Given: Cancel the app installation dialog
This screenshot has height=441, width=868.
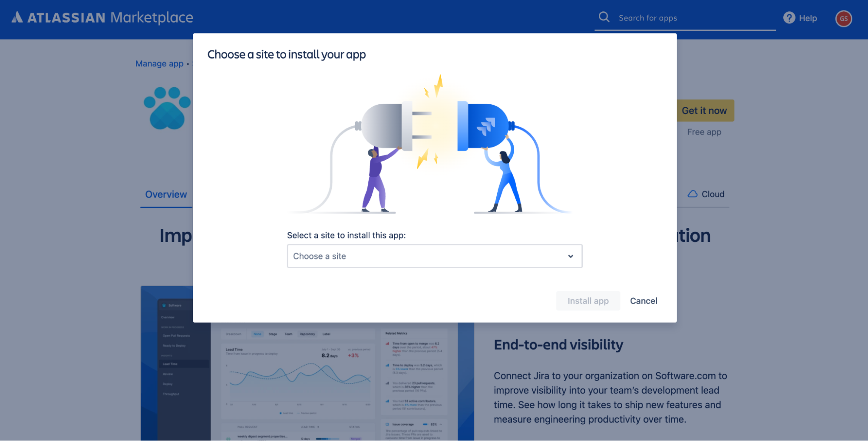Looking at the screenshot, I should click(643, 301).
